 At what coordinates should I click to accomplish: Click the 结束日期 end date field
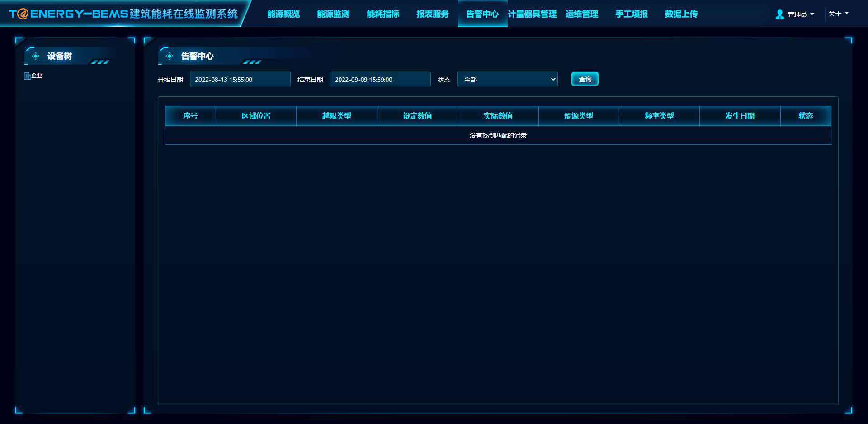[380, 79]
